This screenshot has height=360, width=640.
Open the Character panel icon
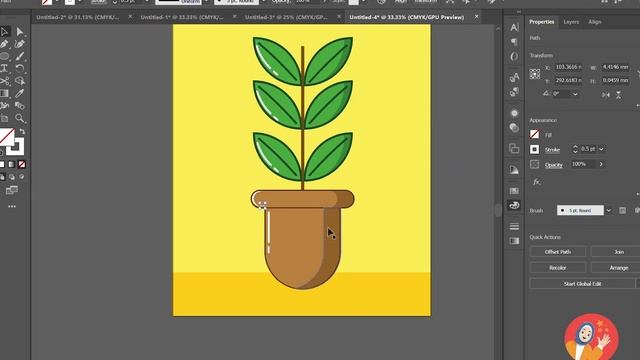tap(514, 27)
